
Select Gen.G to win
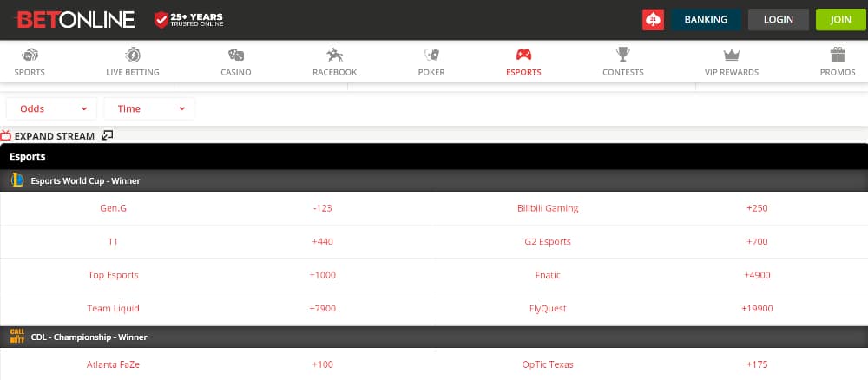pos(113,208)
